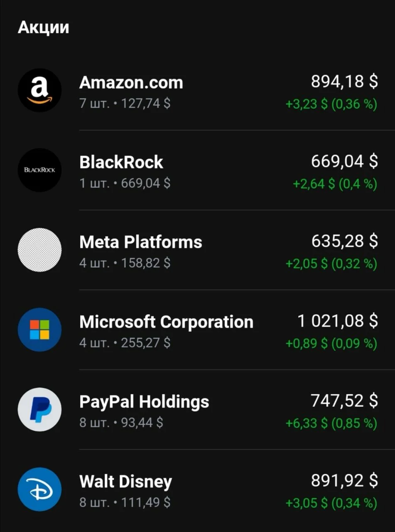Click Walt Disney total value 891,92 $
This screenshot has width=395, height=532.
coord(344,480)
